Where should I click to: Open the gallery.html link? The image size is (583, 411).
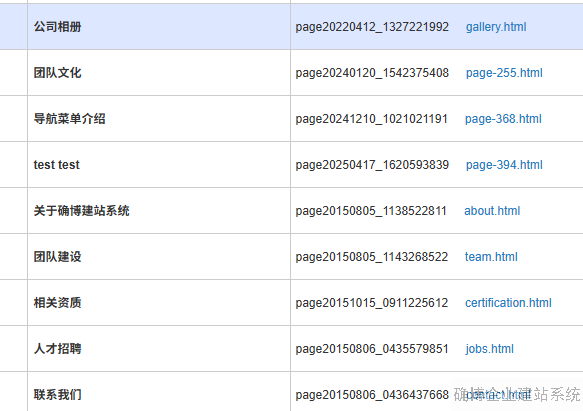point(496,27)
